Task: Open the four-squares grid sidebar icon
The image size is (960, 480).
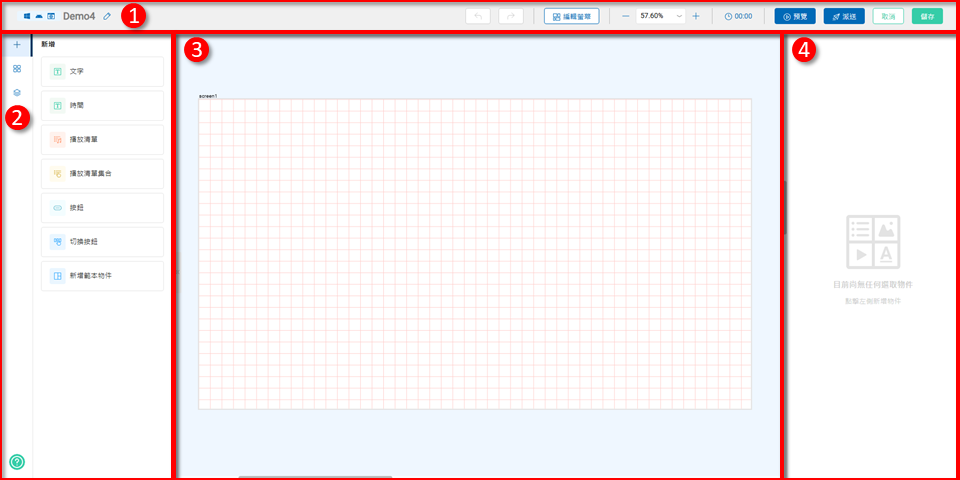Action: click(x=17, y=69)
